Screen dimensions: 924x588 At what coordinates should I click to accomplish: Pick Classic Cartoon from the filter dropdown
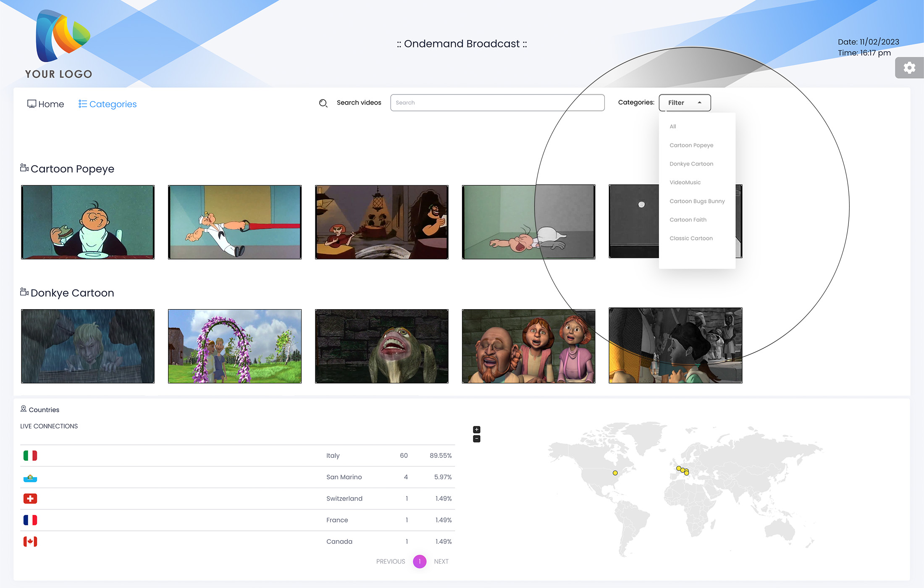tap(691, 238)
